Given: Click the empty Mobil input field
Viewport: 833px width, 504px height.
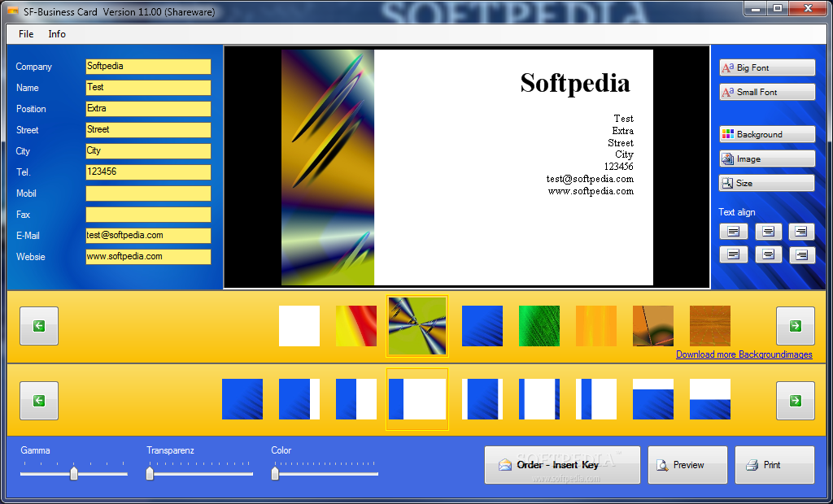Looking at the screenshot, I should click(x=148, y=193).
